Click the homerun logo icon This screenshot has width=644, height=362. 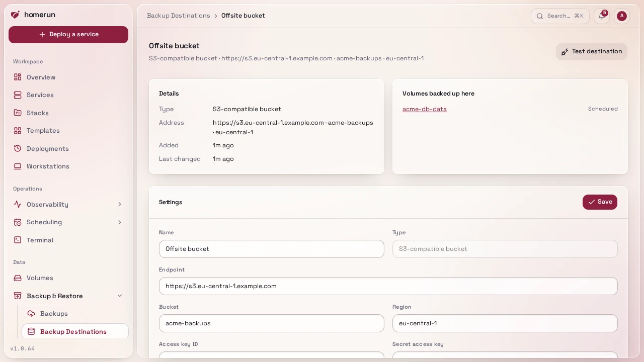point(15,15)
